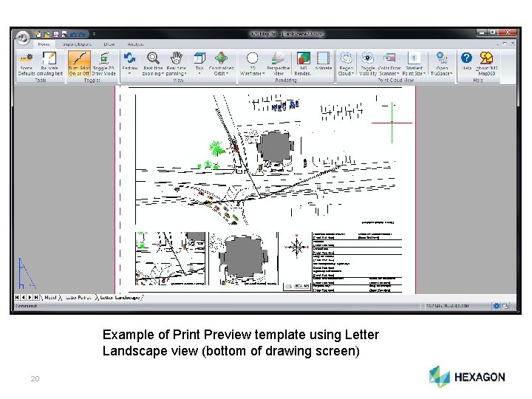
Task: Open Scene Defaults tool
Action: pos(26,64)
